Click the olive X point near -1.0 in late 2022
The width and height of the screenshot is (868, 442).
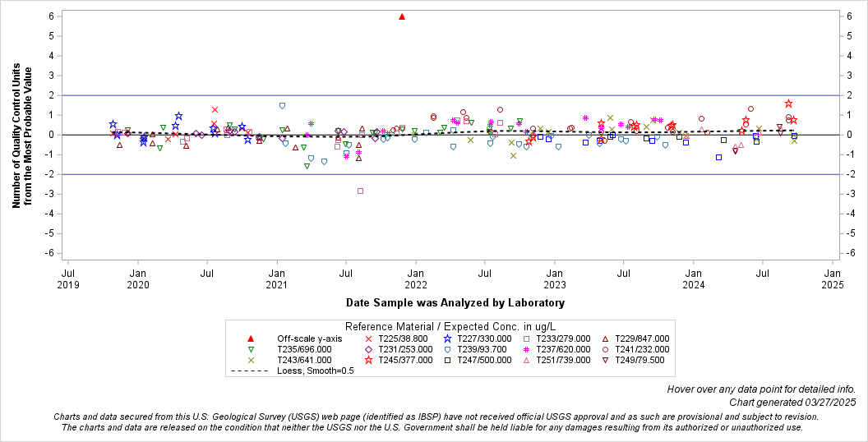click(513, 155)
